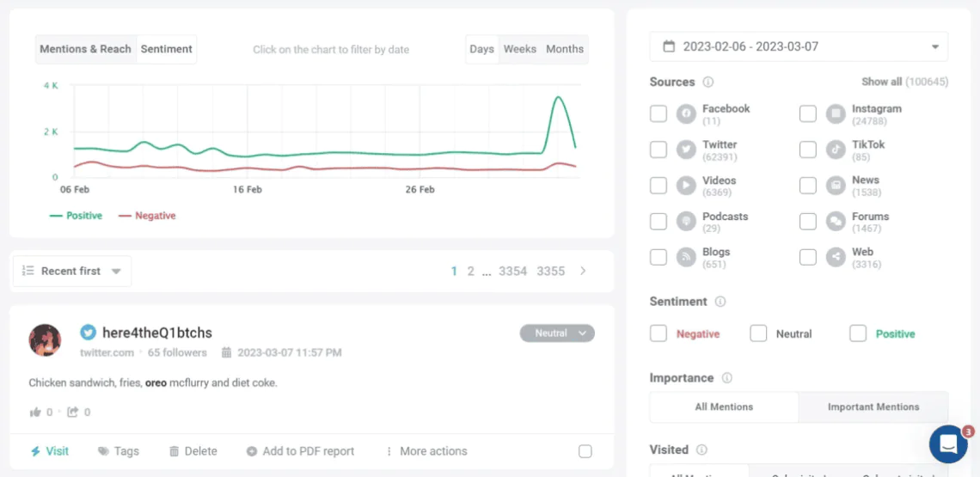Click the Blogs RSS source icon
Viewport: 980px width, 477px height.
(x=686, y=257)
